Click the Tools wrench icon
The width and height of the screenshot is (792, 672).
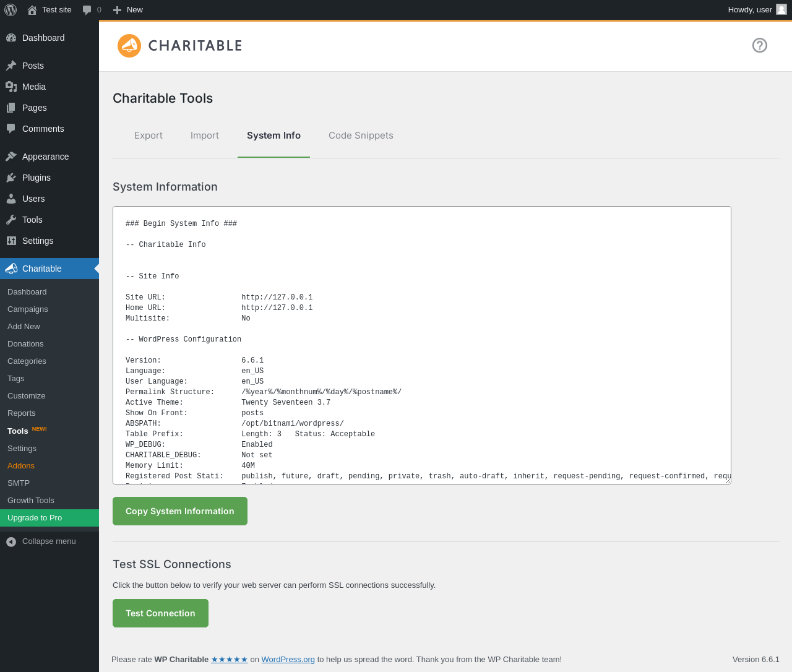[11, 220]
